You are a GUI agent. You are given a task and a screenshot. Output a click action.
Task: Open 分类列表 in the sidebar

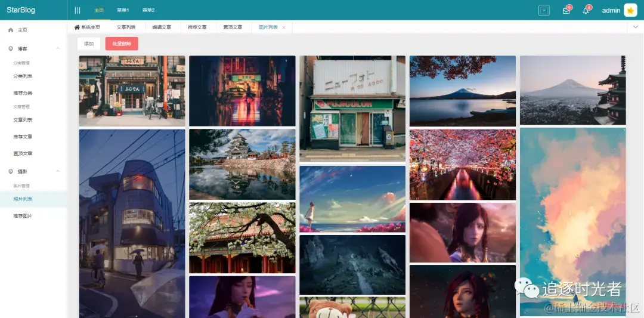click(23, 76)
